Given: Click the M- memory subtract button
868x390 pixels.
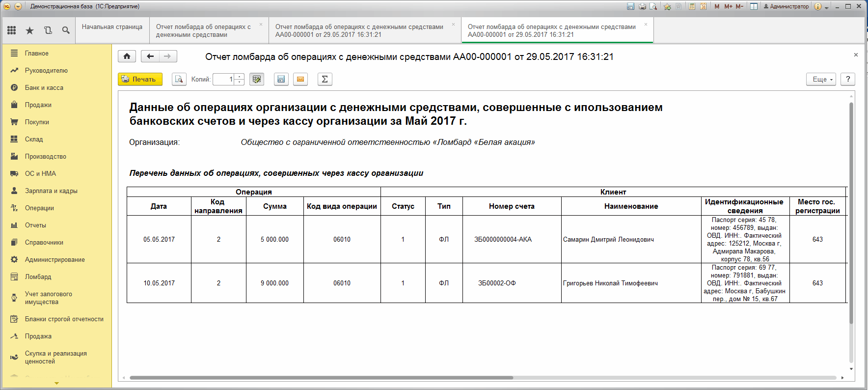Looking at the screenshot, I should coord(739,6).
